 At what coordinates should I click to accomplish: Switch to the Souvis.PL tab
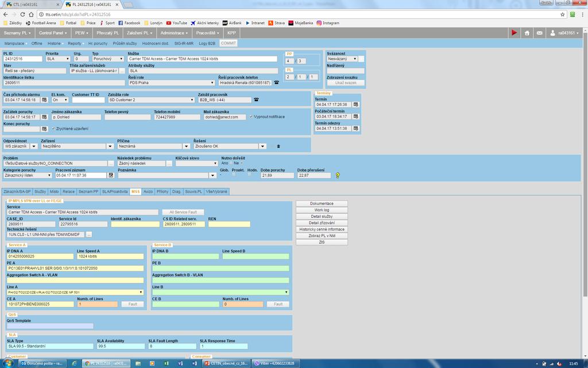(194, 191)
